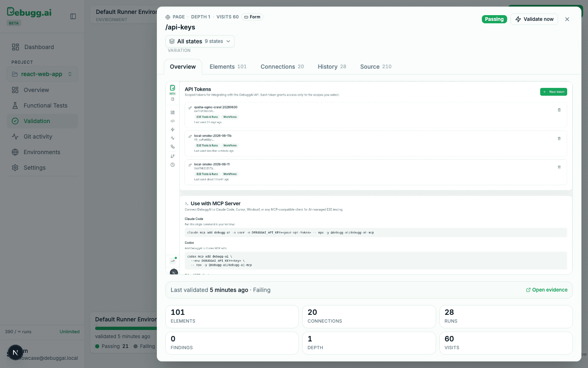
Task: Close the /api-keys detail panel
Action: [567, 19]
